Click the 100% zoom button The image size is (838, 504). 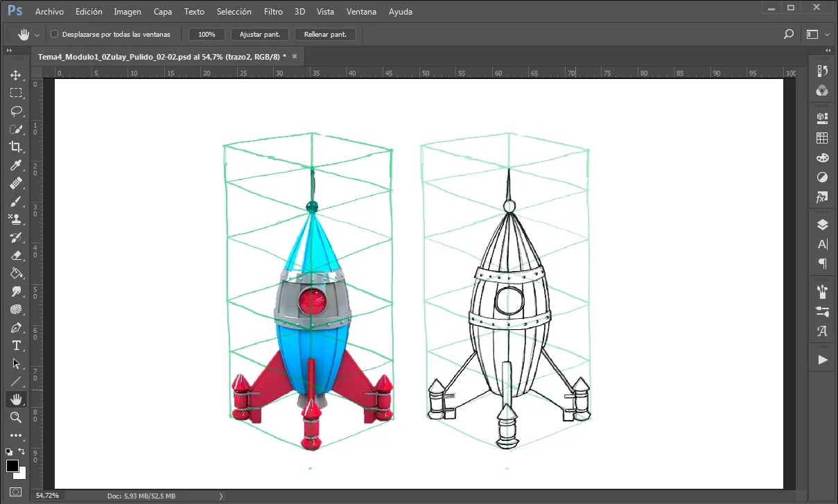(x=207, y=34)
